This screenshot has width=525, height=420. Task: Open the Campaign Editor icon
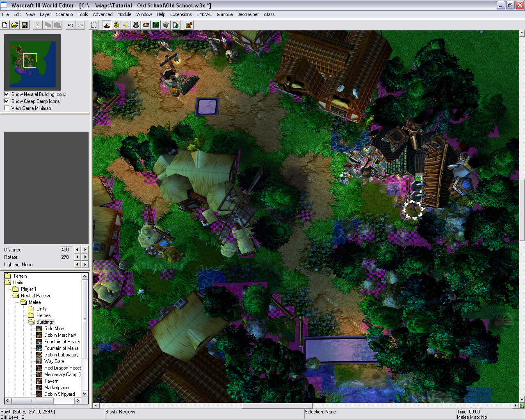point(146,25)
